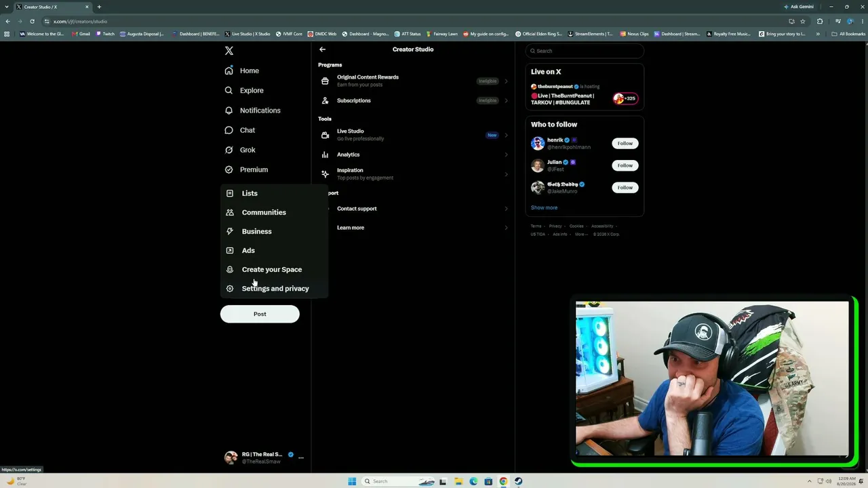Open the Premium verified badge icon

229,169
